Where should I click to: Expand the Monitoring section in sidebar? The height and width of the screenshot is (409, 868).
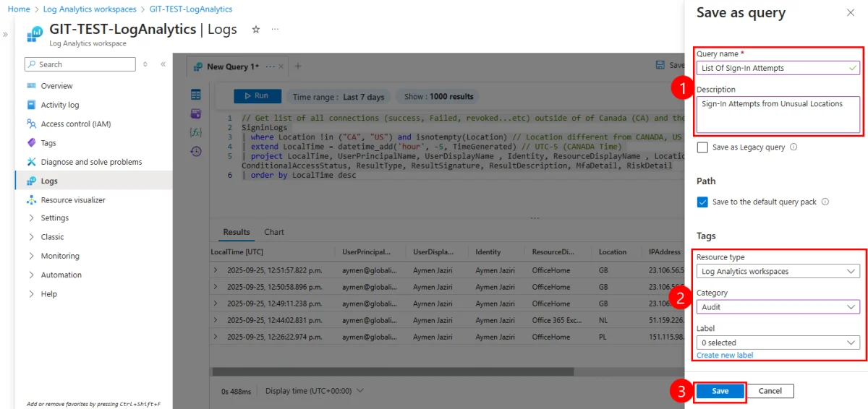(x=60, y=256)
